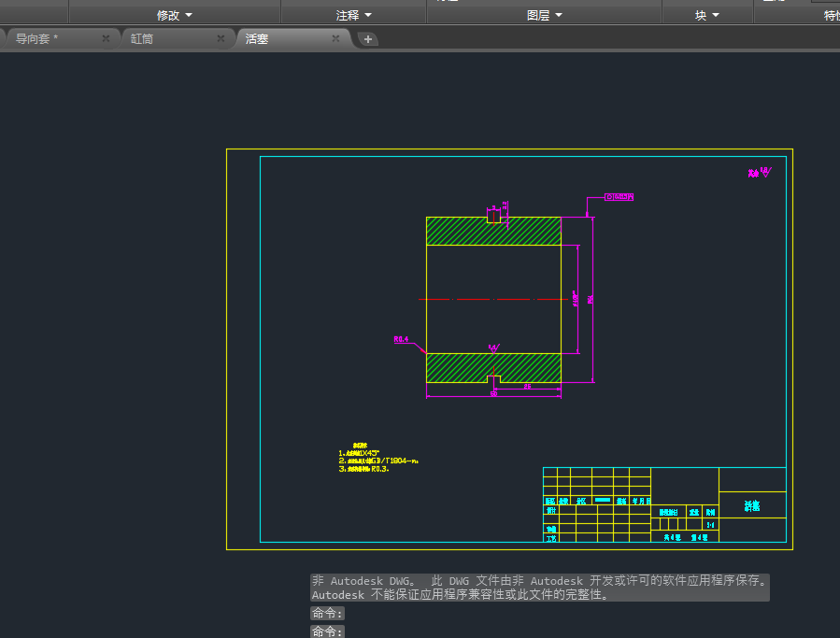Select the active 活塞 drawing tab
The width and height of the screenshot is (840, 638).
pos(258,38)
